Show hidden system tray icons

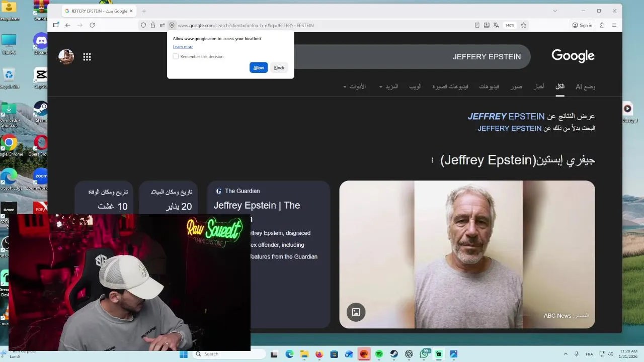[x=566, y=354]
